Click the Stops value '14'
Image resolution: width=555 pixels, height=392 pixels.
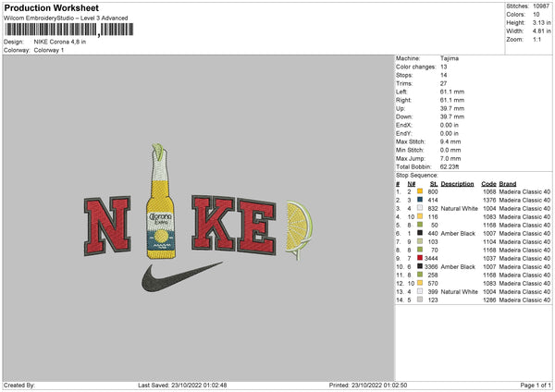click(x=443, y=75)
